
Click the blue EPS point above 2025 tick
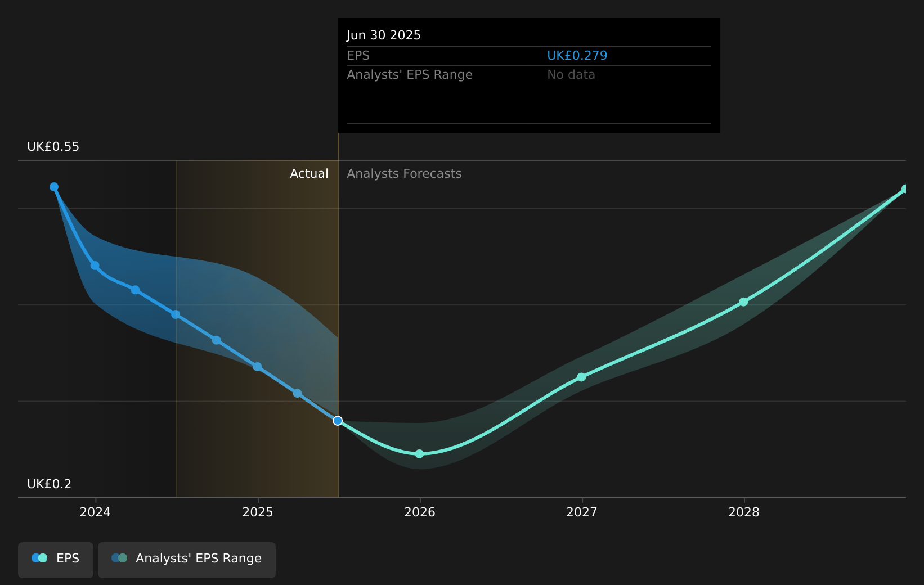(257, 367)
